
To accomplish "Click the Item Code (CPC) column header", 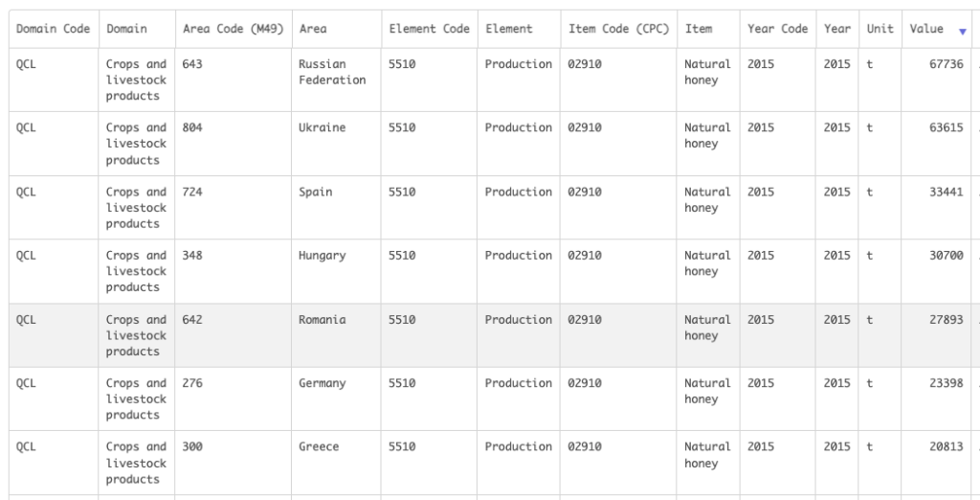I will click(618, 29).
